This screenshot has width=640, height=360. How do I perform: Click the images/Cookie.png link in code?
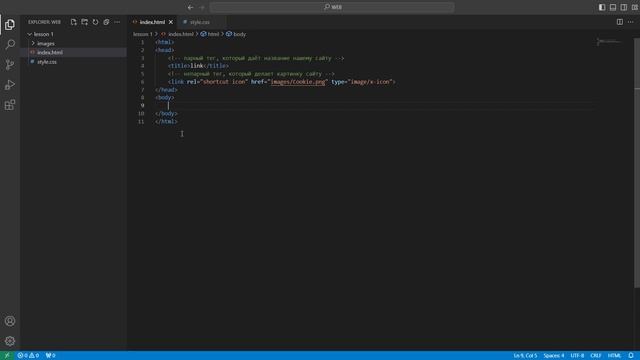[298, 82]
